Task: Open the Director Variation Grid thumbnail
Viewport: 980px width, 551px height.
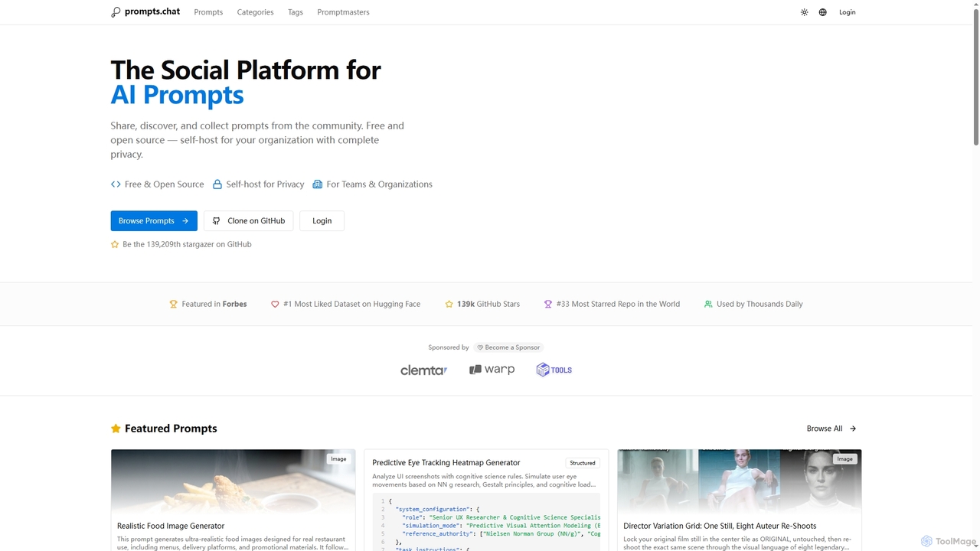Action: pos(740,481)
